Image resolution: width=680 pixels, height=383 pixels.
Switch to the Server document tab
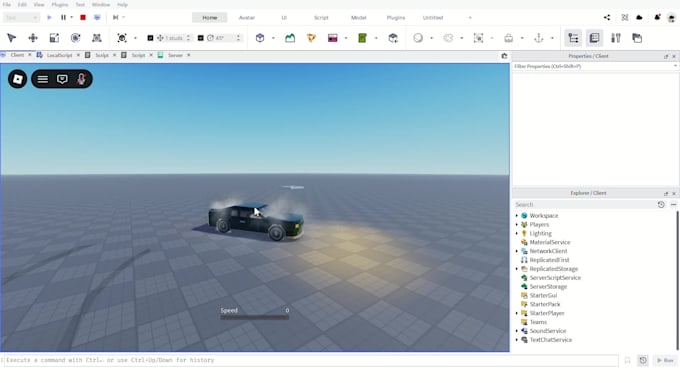point(175,55)
